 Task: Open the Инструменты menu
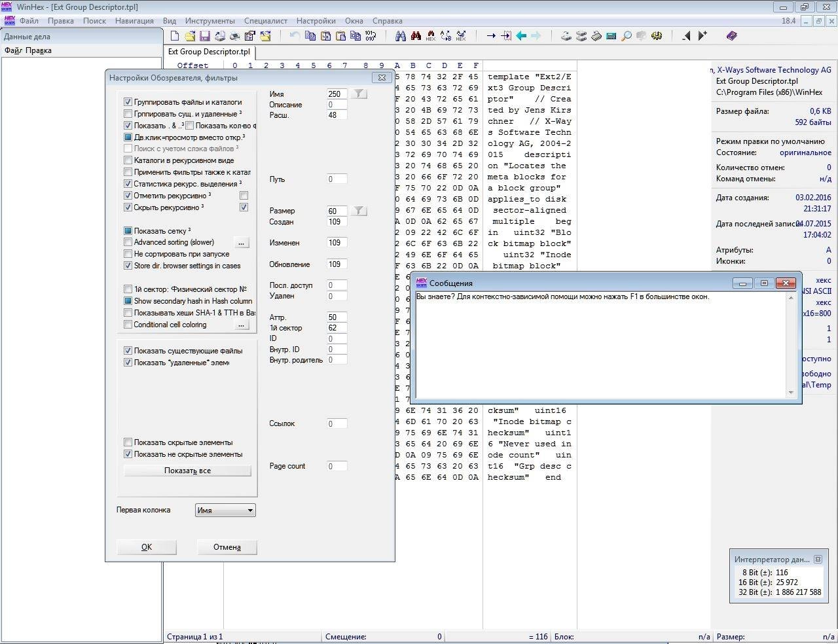click(209, 21)
